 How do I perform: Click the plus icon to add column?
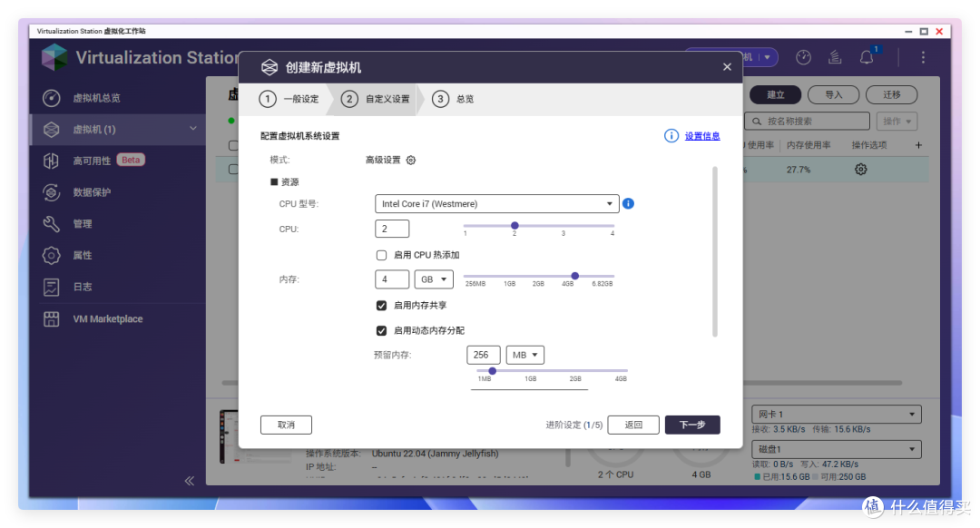918,145
